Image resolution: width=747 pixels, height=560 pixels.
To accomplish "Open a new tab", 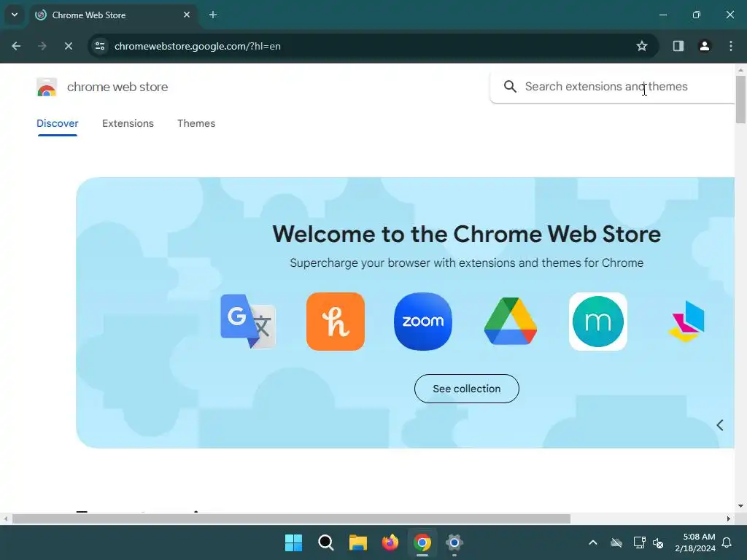I will point(213,15).
